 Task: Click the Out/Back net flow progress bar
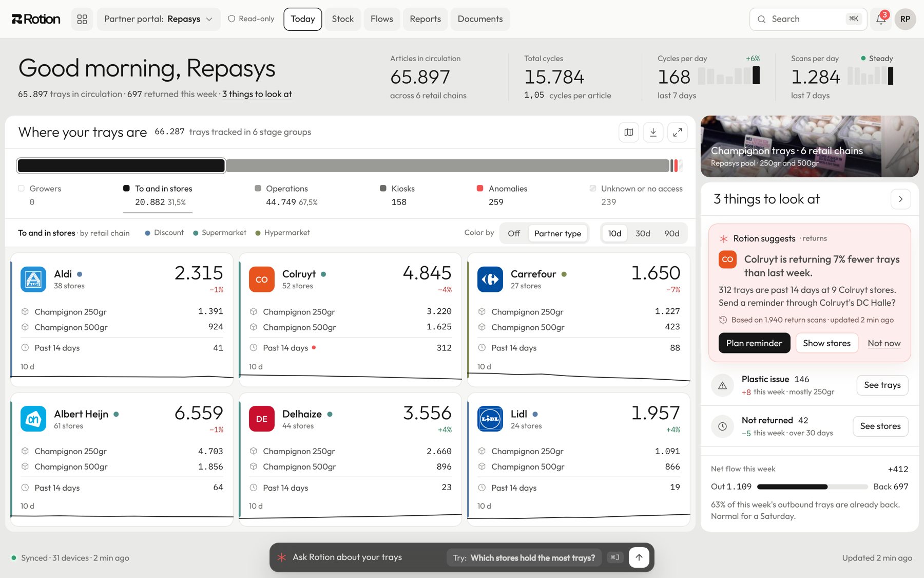tap(812, 487)
